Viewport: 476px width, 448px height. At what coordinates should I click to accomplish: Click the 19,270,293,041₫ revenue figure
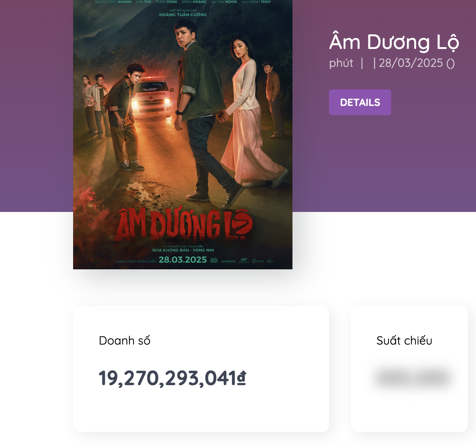coord(172,378)
